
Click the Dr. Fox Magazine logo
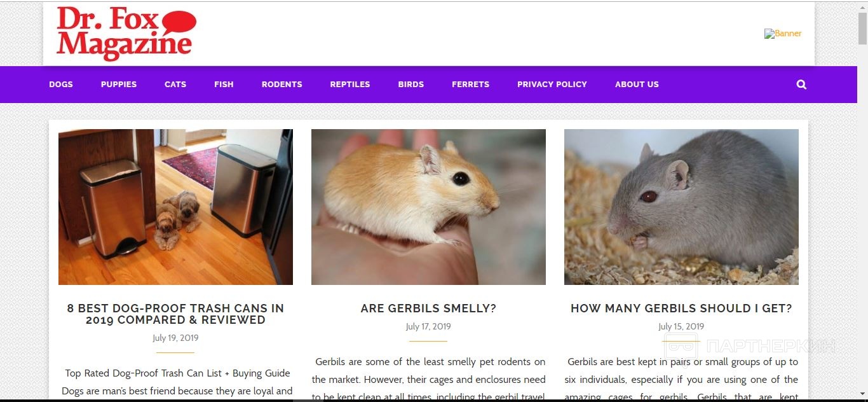tap(126, 34)
